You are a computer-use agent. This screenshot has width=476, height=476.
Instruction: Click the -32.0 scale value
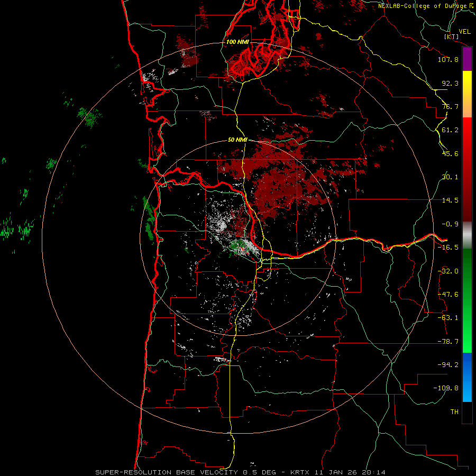click(x=448, y=271)
